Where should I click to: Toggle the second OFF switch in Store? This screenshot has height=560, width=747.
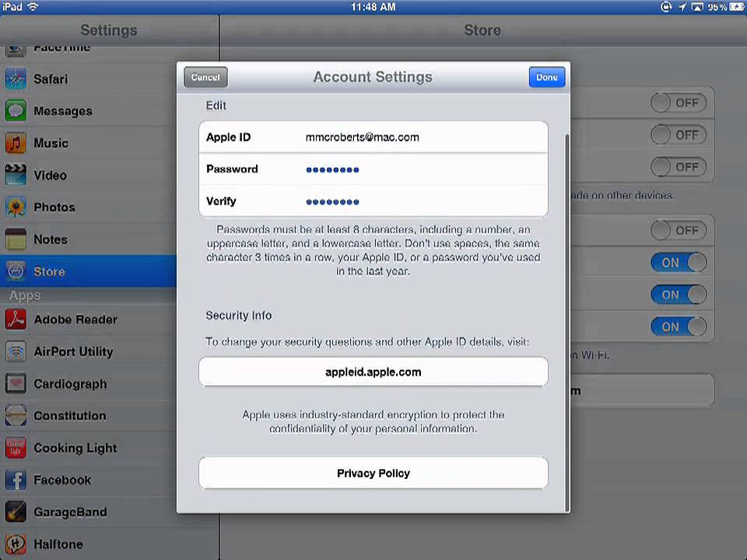(x=679, y=135)
